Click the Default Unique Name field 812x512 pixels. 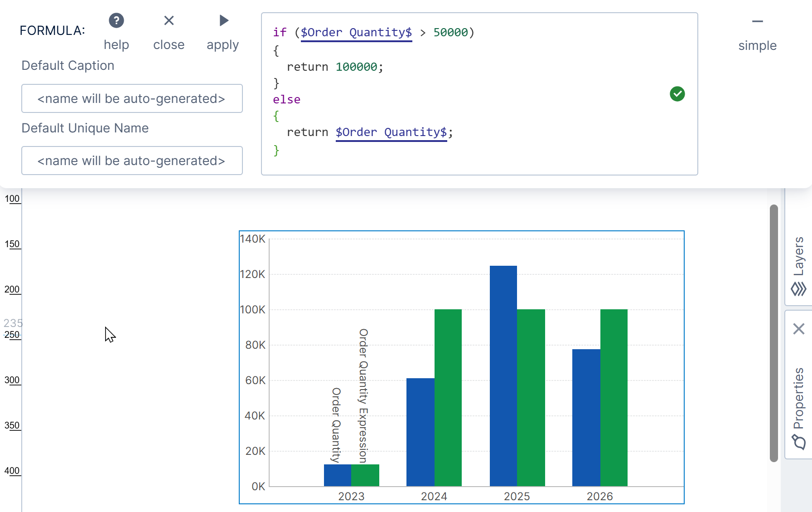click(132, 161)
